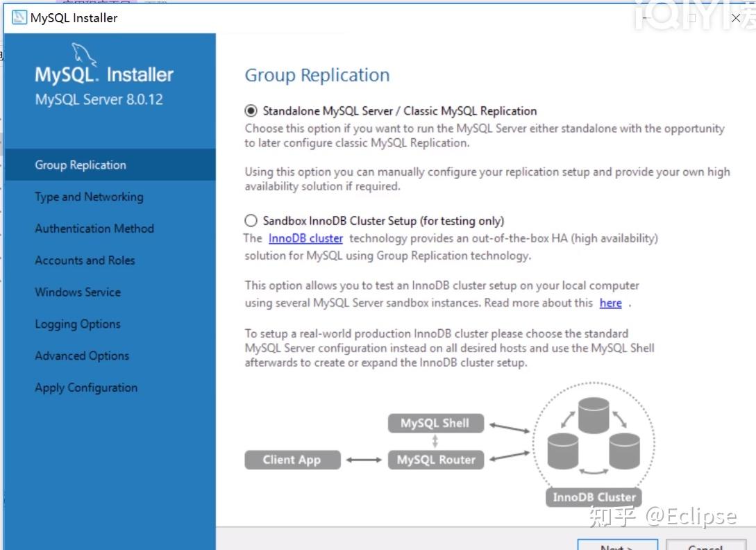Viewport: 756px width, 550px height.
Task: Open the InnoDB cluster hyperlink
Action: [305, 238]
